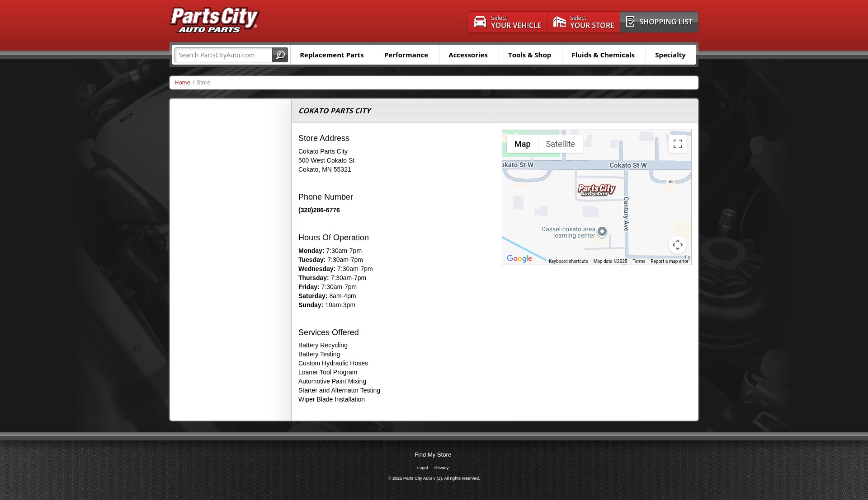868x500 pixels.
Task: Click Automotive Paint Mixing service
Action: point(332,382)
